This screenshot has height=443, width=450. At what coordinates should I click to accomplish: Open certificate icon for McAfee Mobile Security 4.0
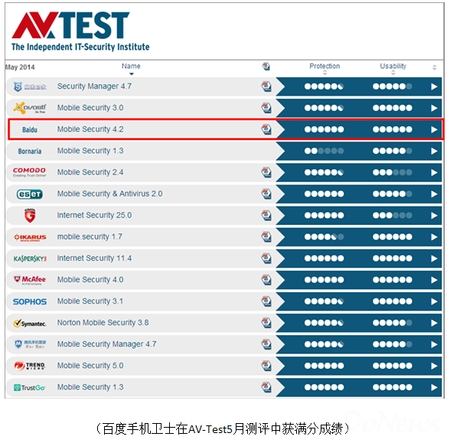click(x=266, y=280)
